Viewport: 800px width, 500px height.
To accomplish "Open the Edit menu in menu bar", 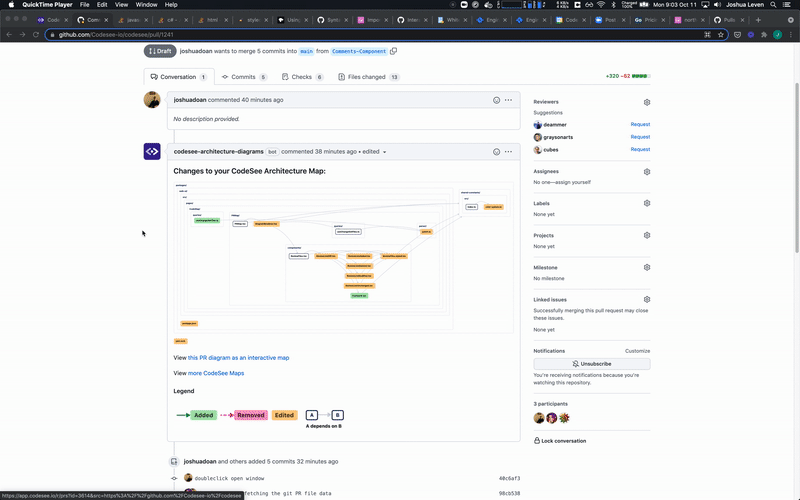I will pos(102,5).
